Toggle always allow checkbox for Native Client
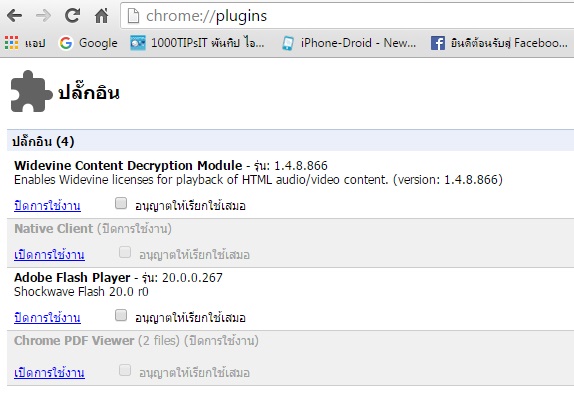 (x=125, y=252)
